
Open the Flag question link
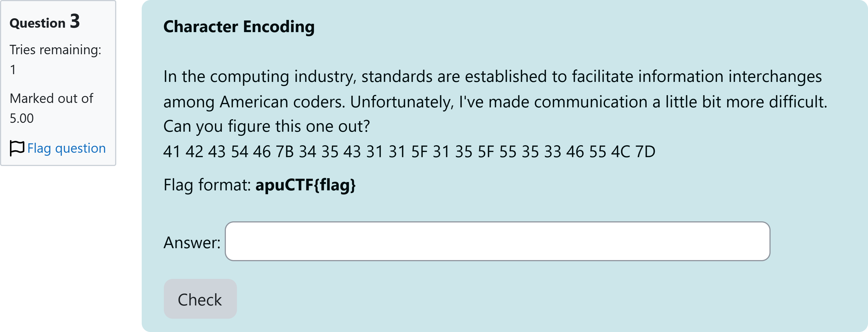[66, 148]
